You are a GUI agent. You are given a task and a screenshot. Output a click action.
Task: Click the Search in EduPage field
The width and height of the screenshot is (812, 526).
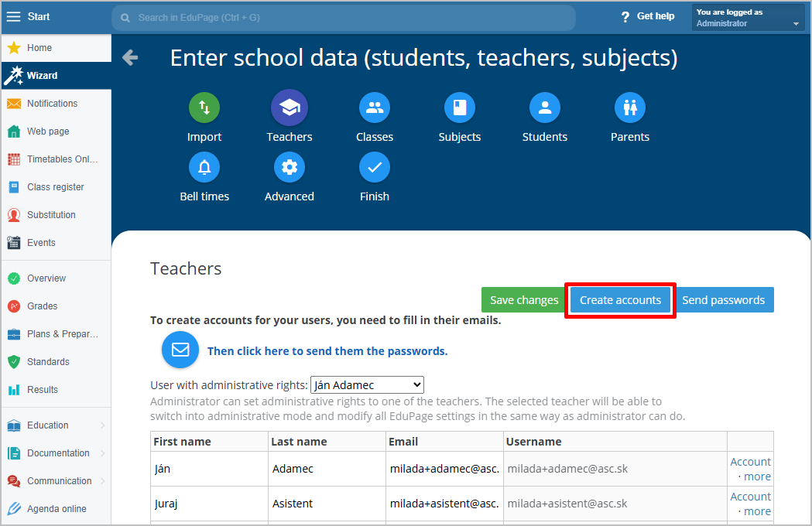click(x=344, y=17)
